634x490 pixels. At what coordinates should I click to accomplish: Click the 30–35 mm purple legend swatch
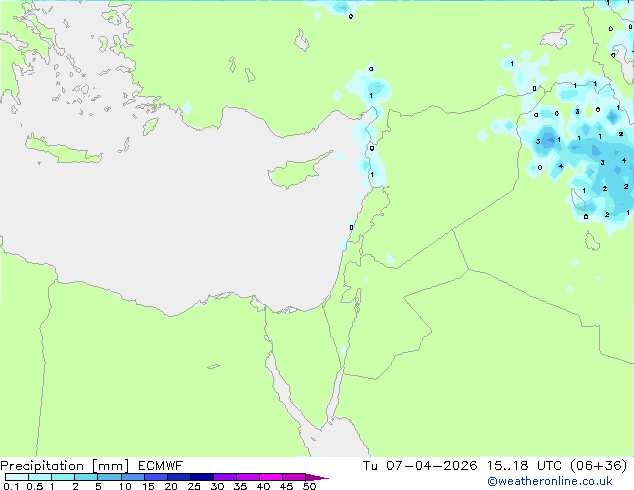225,477
